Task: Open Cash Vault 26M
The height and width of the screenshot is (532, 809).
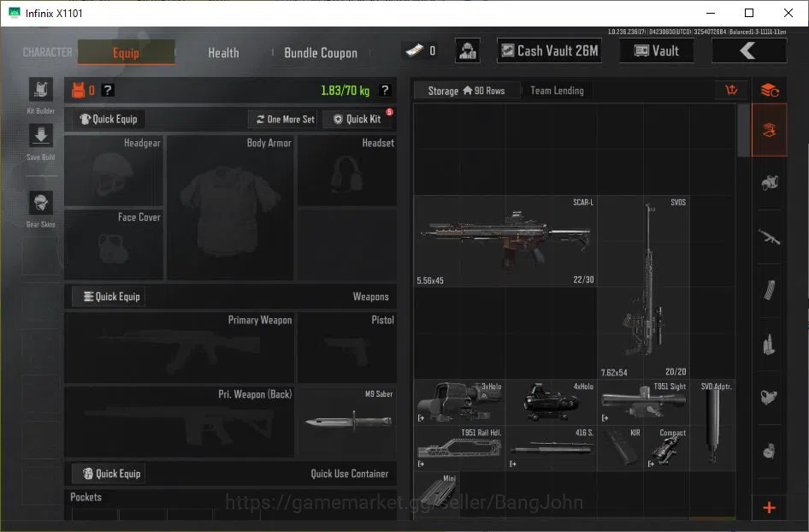Action: [550, 50]
